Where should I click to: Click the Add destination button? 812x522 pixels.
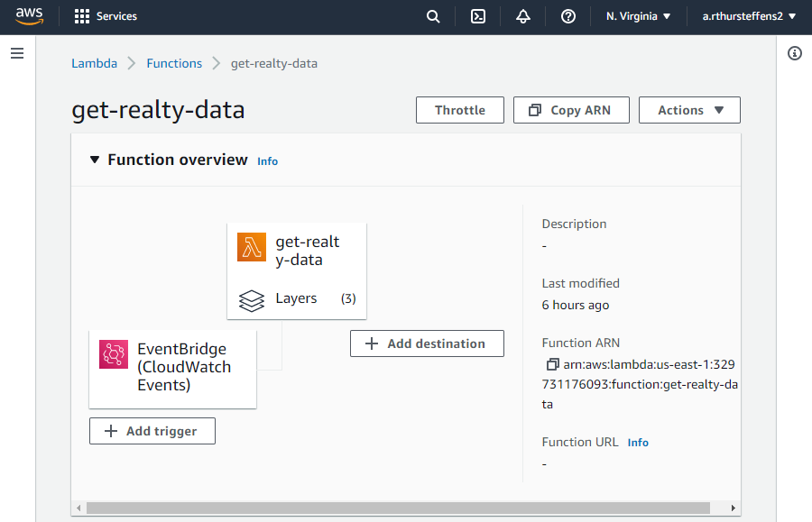pyautogui.click(x=427, y=343)
